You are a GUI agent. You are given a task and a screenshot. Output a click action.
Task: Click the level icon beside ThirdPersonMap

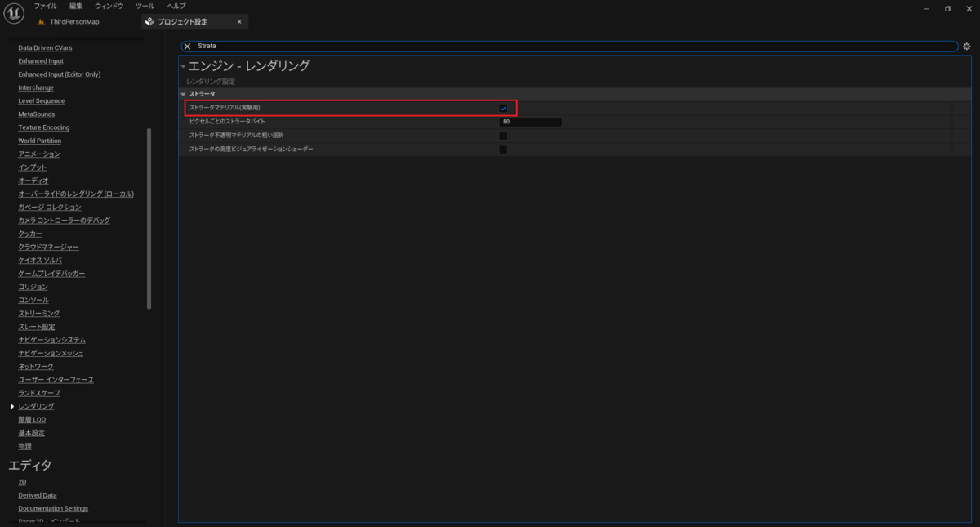[x=39, y=21]
